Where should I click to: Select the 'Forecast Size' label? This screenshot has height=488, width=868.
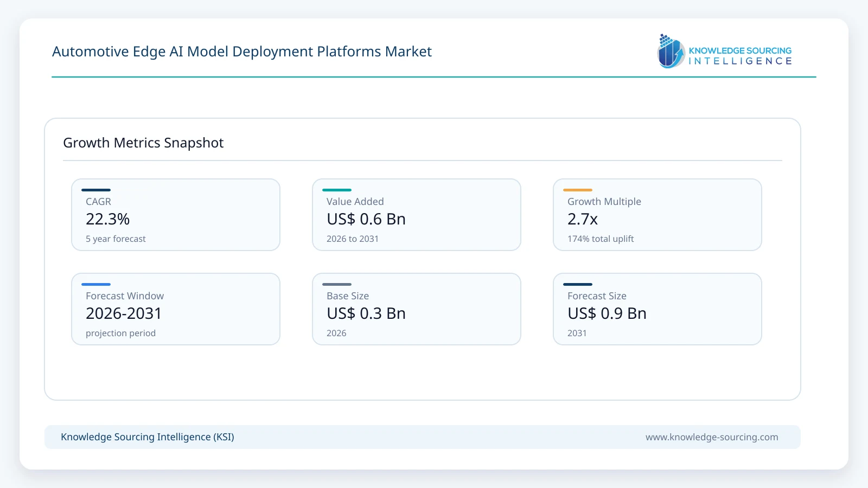click(x=597, y=296)
